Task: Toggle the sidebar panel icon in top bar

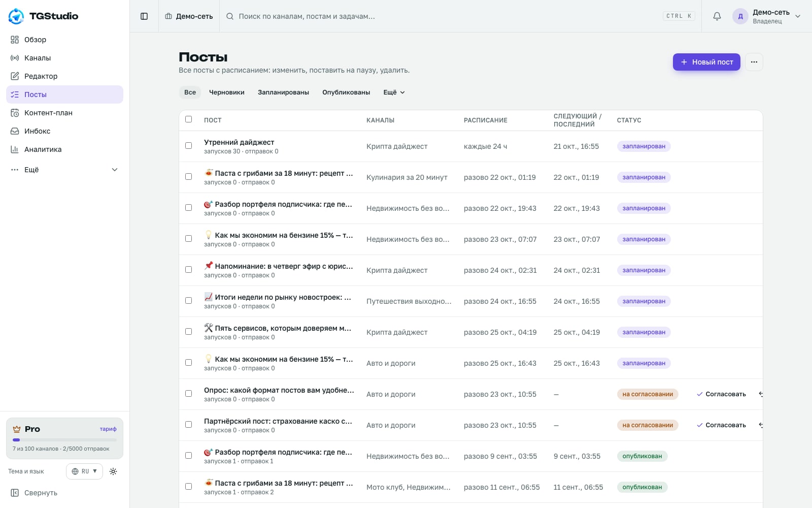Action: pos(144,16)
